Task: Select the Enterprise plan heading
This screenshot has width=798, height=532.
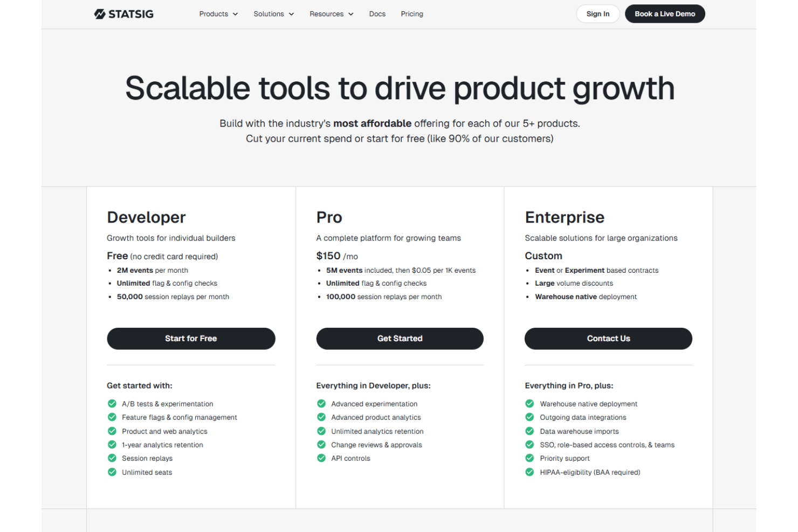Action: 565,217
